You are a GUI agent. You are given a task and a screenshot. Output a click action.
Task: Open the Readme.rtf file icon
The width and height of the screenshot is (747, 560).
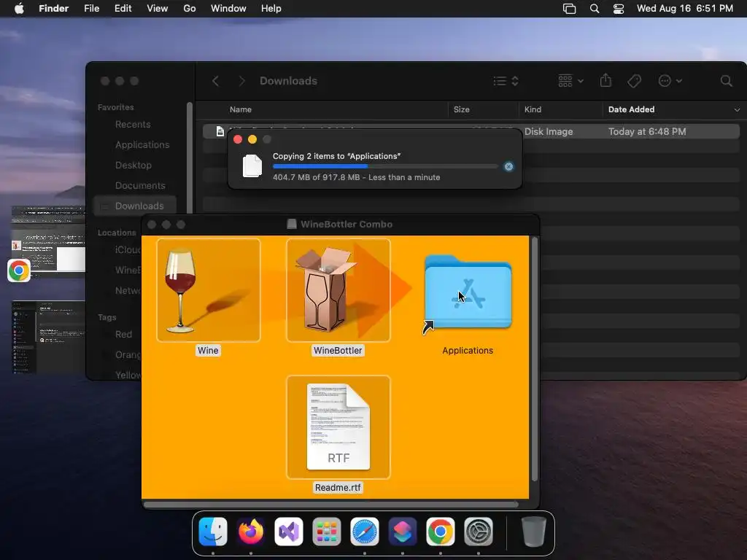pos(338,427)
